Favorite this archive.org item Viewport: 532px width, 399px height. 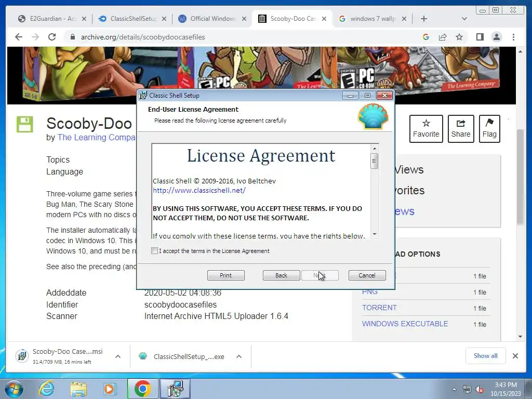coord(426,129)
